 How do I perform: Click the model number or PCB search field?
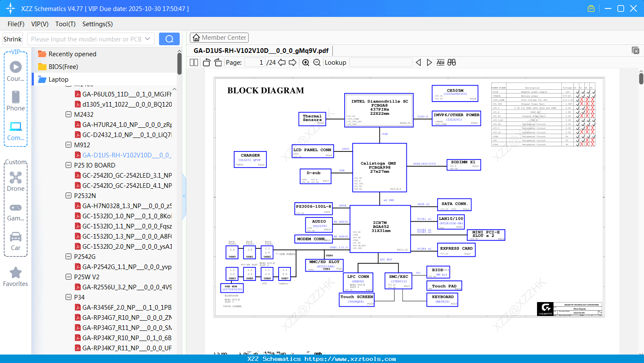86,39
